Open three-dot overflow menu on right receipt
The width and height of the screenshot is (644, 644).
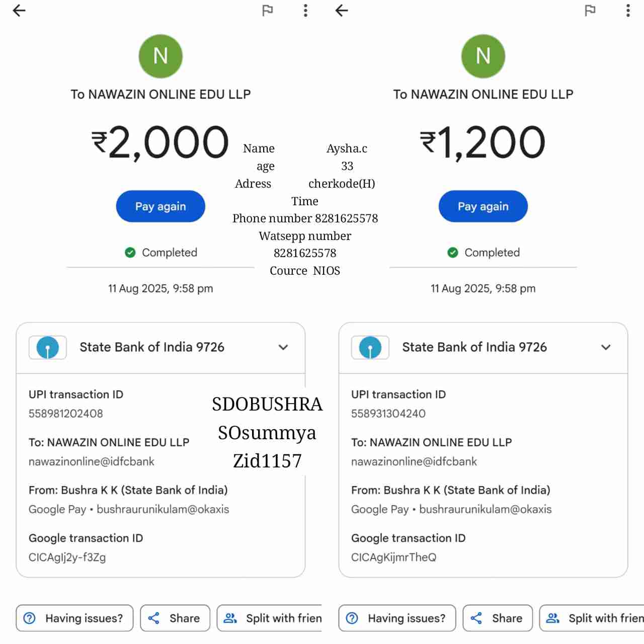click(628, 11)
